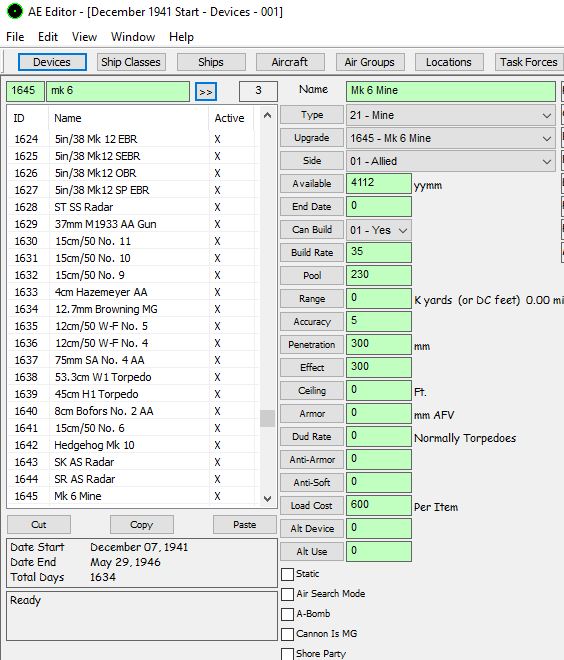Click the Load Cost field 600
Screen dimensions: 564x660
pos(379,506)
